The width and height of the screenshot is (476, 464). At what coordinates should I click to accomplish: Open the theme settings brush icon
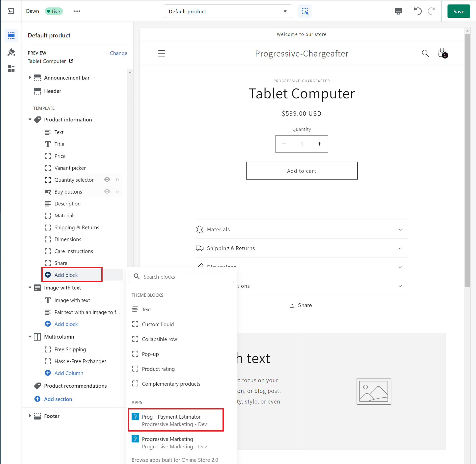(x=11, y=52)
